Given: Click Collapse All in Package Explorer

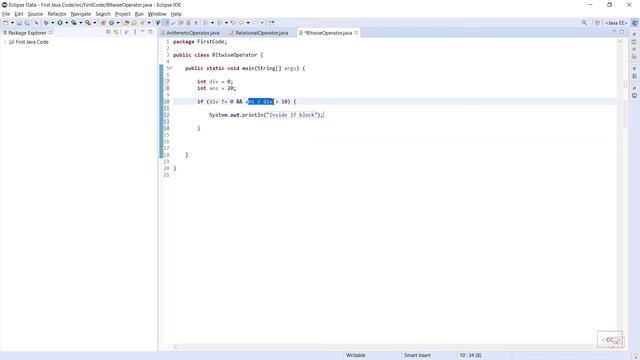Looking at the screenshot, I should (x=108, y=32).
